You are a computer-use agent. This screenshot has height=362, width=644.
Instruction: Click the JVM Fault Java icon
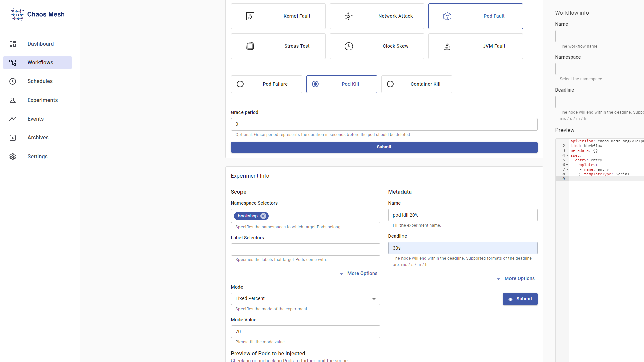tap(447, 46)
